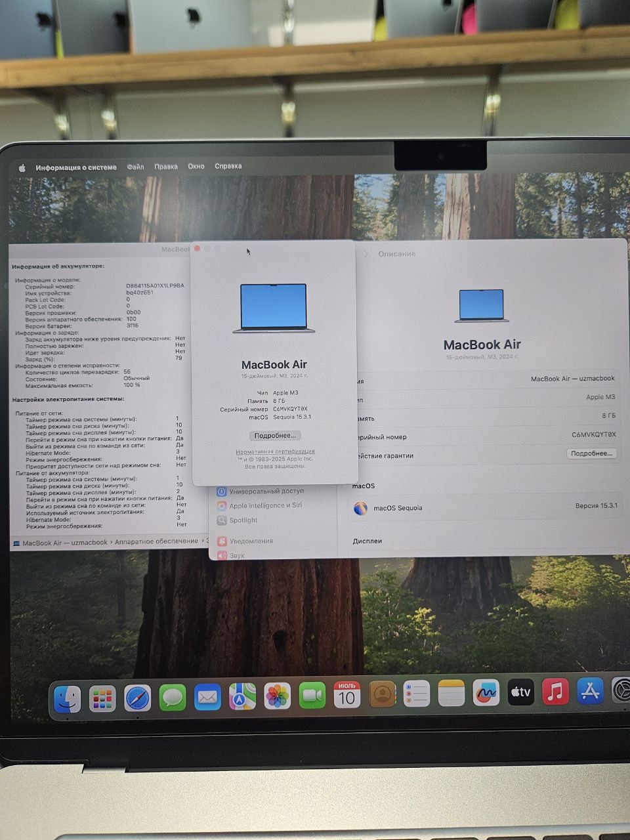This screenshot has width=630, height=840.
Task: Open the Окно menu
Action: [x=196, y=166]
